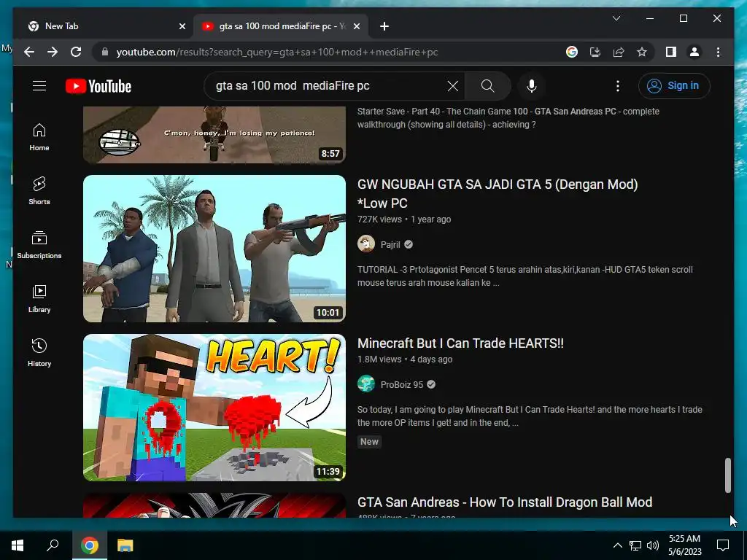Open the Starter Save video thumbnail 8:57

(x=214, y=135)
